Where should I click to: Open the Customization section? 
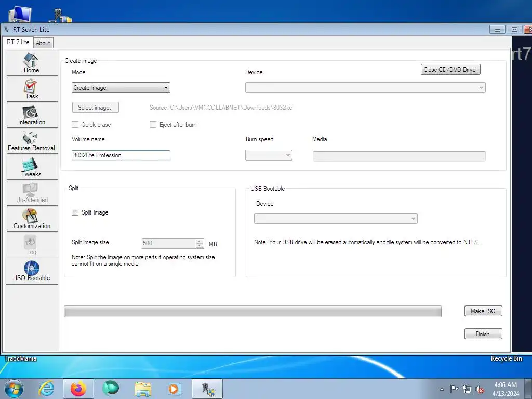[32, 219]
